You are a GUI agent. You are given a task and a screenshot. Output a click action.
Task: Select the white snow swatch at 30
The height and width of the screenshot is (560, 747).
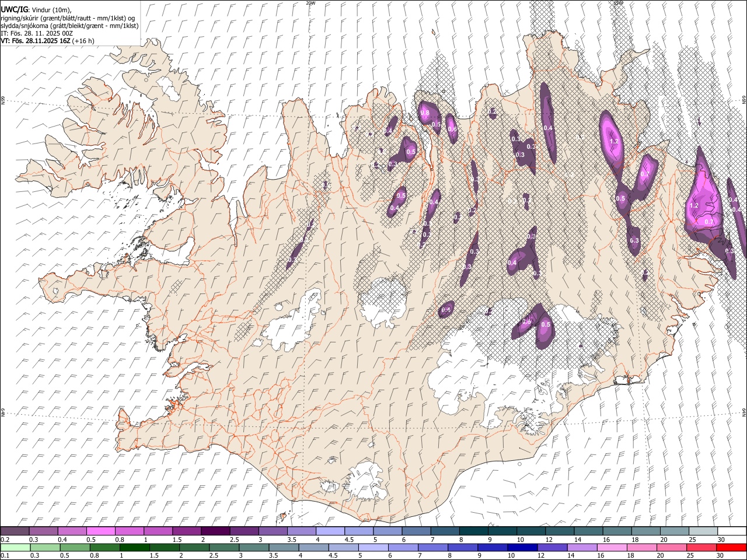732,531
